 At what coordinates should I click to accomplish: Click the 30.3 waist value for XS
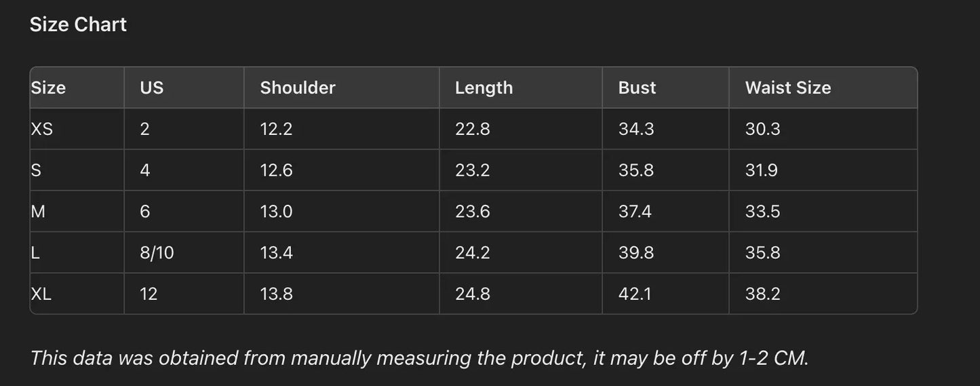pyautogui.click(x=762, y=129)
